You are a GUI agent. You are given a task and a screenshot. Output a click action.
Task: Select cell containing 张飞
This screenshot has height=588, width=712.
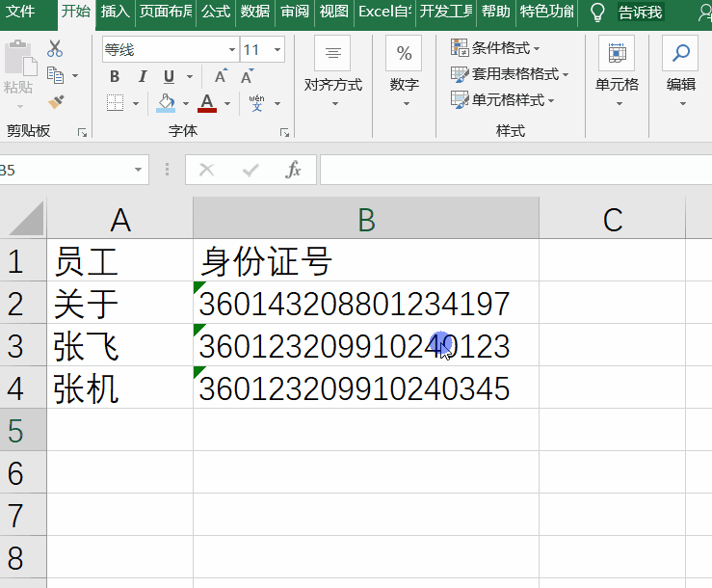[x=119, y=345]
